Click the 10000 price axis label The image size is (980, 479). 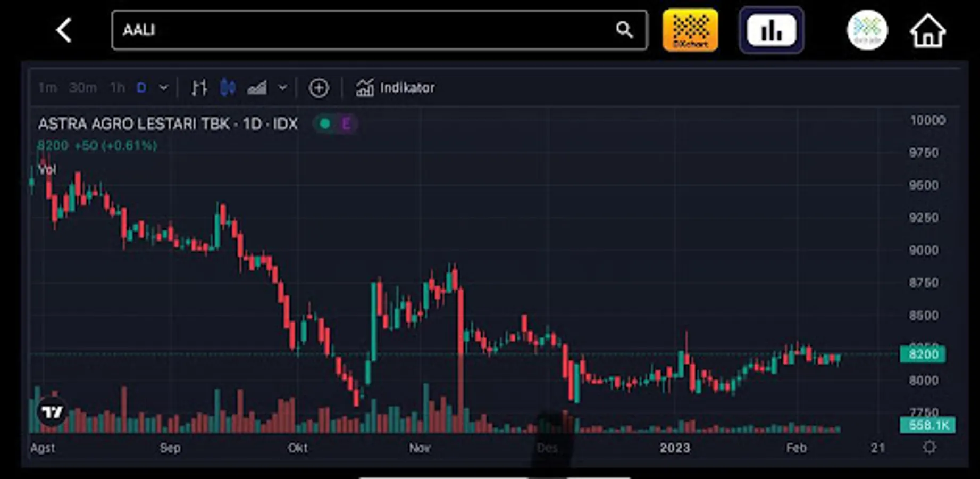pyautogui.click(x=927, y=120)
